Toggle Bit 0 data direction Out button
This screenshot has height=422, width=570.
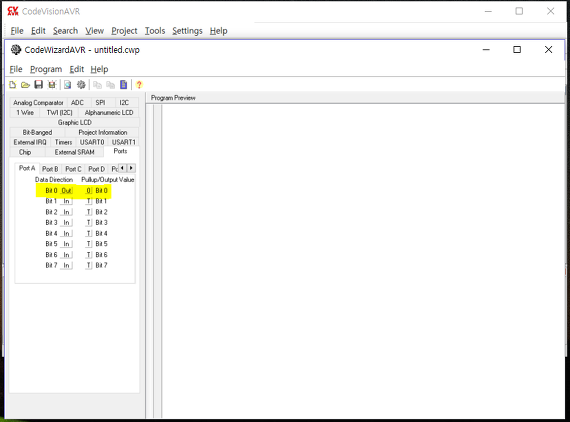(66, 190)
